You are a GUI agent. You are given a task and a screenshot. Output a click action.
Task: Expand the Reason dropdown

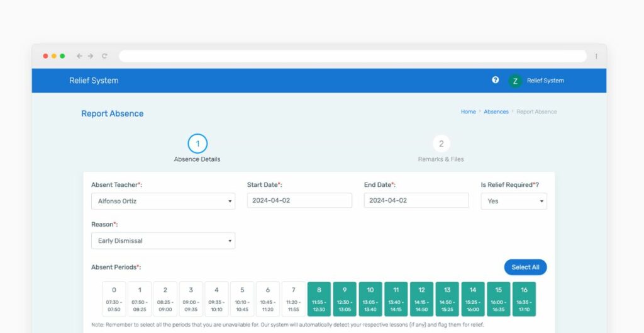pyautogui.click(x=163, y=240)
